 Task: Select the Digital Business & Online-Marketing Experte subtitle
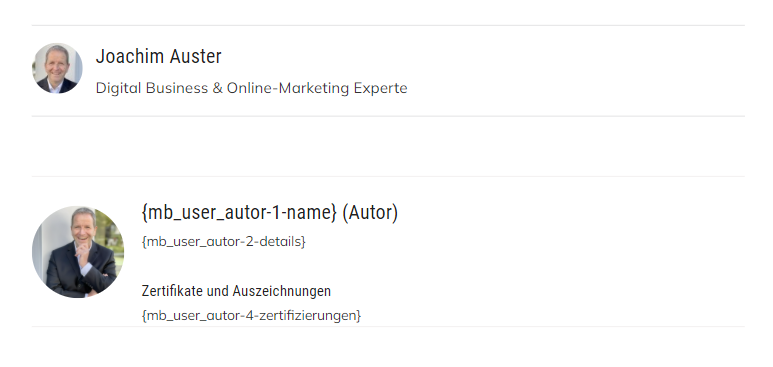[x=251, y=88]
